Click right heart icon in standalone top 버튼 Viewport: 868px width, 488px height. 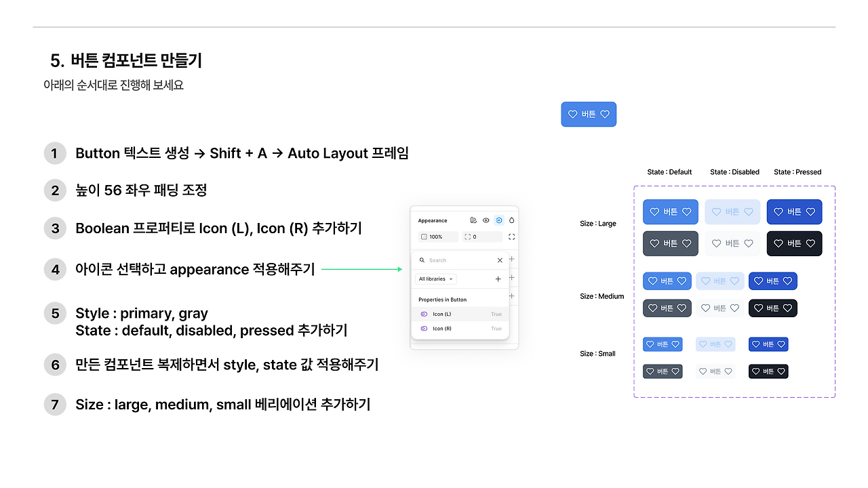tap(605, 115)
